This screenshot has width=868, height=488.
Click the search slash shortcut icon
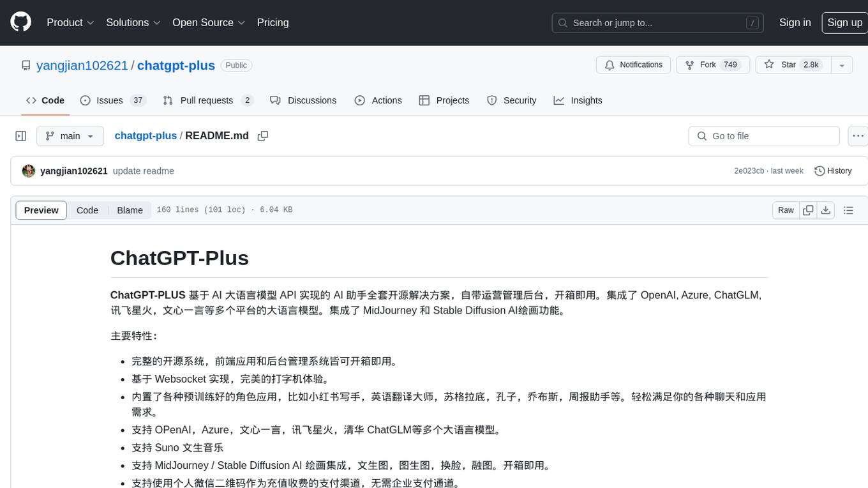click(x=752, y=23)
